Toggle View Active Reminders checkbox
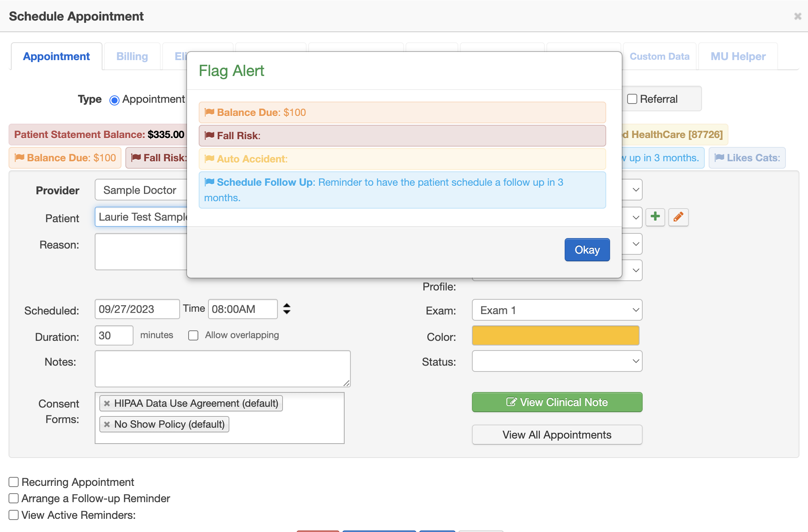Viewport: 808px width, 532px height. click(x=14, y=515)
